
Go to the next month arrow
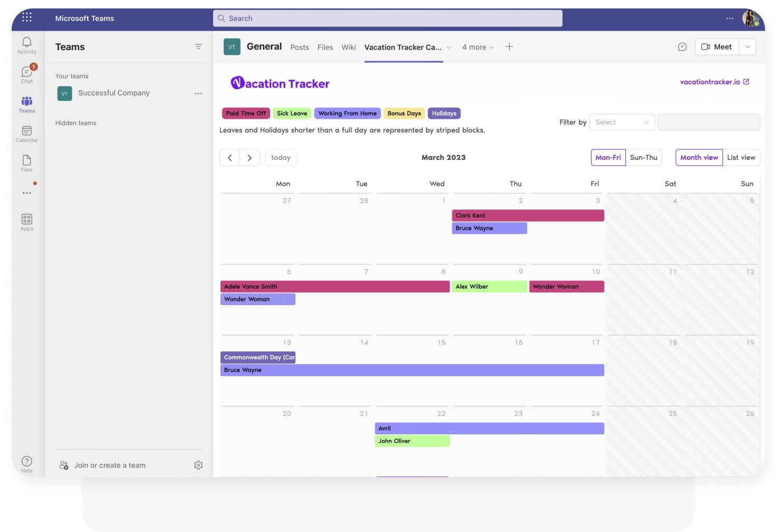pyautogui.click(x=250, y=157)
